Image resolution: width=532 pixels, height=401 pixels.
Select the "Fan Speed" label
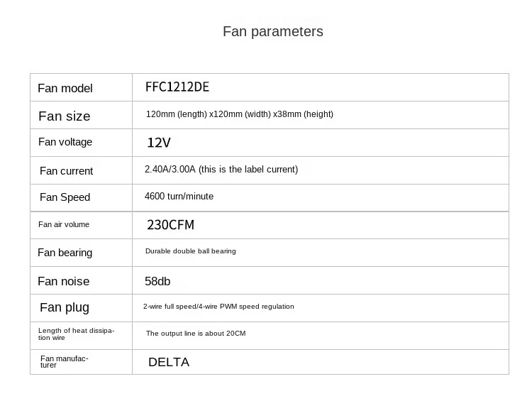coord(65,197)
